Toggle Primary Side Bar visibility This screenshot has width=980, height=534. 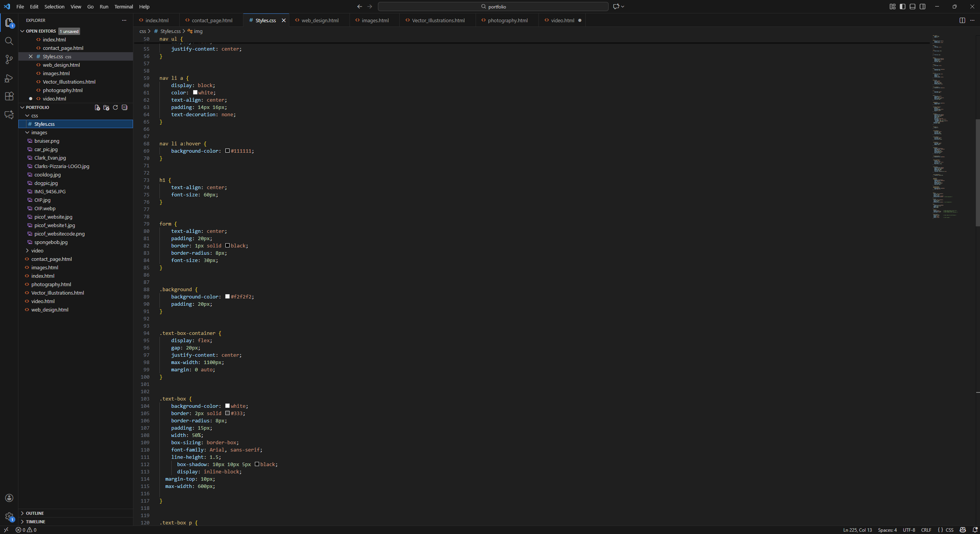point(903,7)
